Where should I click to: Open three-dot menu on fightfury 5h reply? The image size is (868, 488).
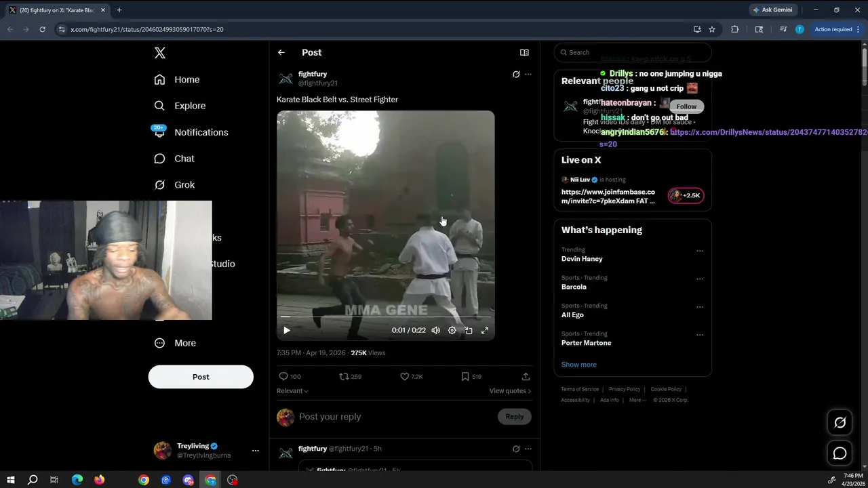[528, 449]
